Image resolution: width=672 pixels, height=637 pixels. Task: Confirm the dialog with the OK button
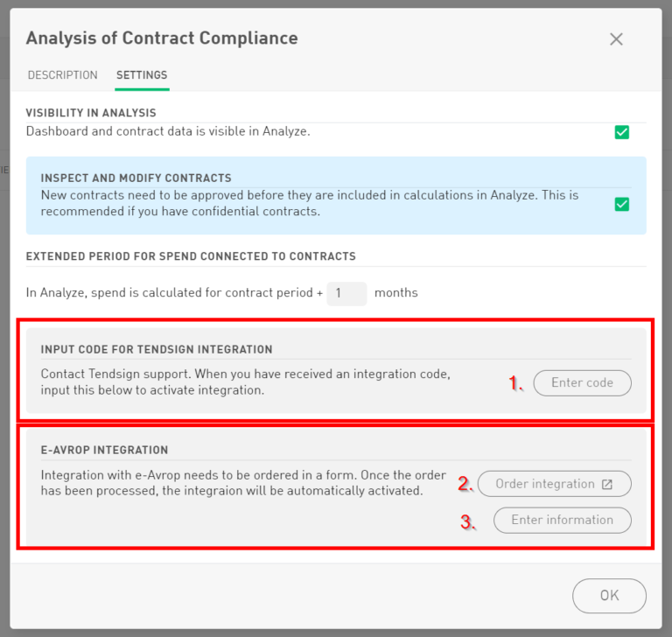click(609, 596)
